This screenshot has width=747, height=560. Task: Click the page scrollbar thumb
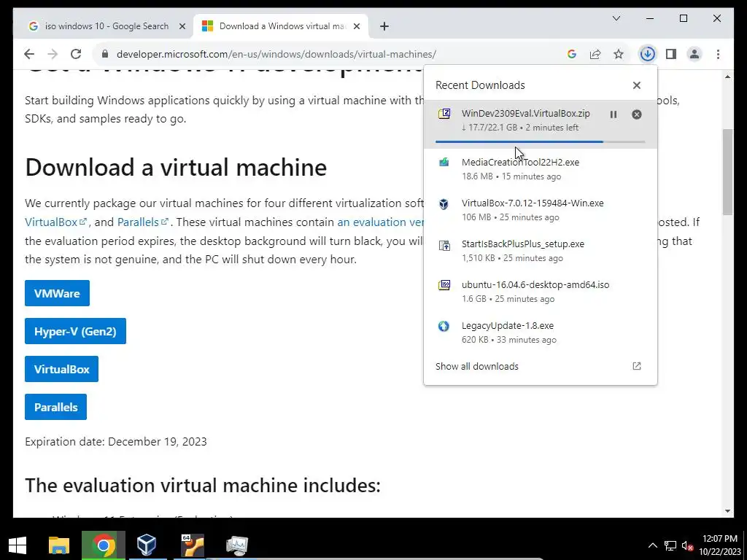pos(727,172)
